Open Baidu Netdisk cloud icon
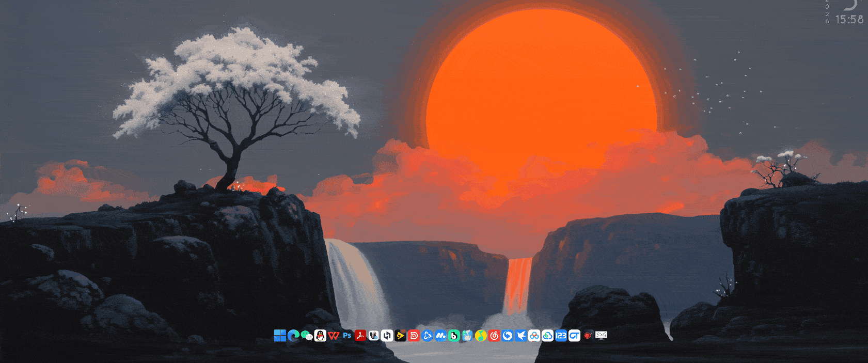The height and width of the screenshot is (363, 868). pyautogui.click(x=534, y=336)
